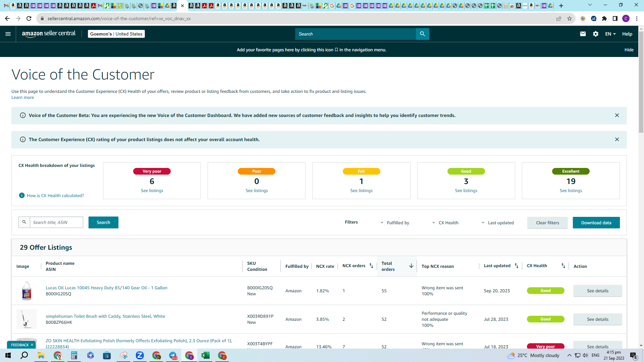Image resolution: width=644 pixels, height=362 pixels.
Task: Click the Lucas Oil product thumbnail
Action: tap(26, 291)
